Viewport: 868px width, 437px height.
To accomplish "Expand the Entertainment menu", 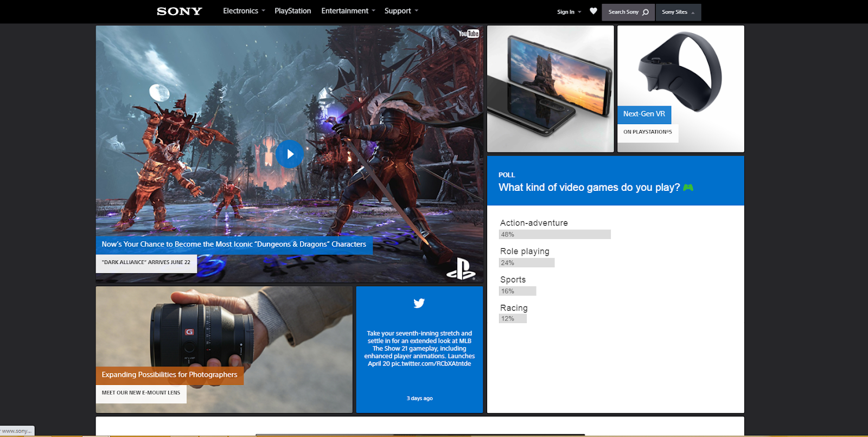I will pyautogui.click(x=348, y=11).
